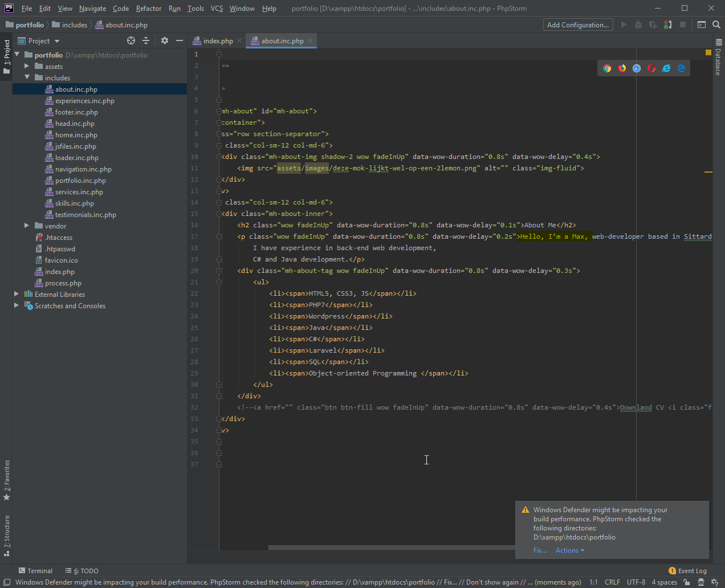Open page in Opera browser icon
The width and height of the screenshot is (725, 588).
tap(651, 68)
